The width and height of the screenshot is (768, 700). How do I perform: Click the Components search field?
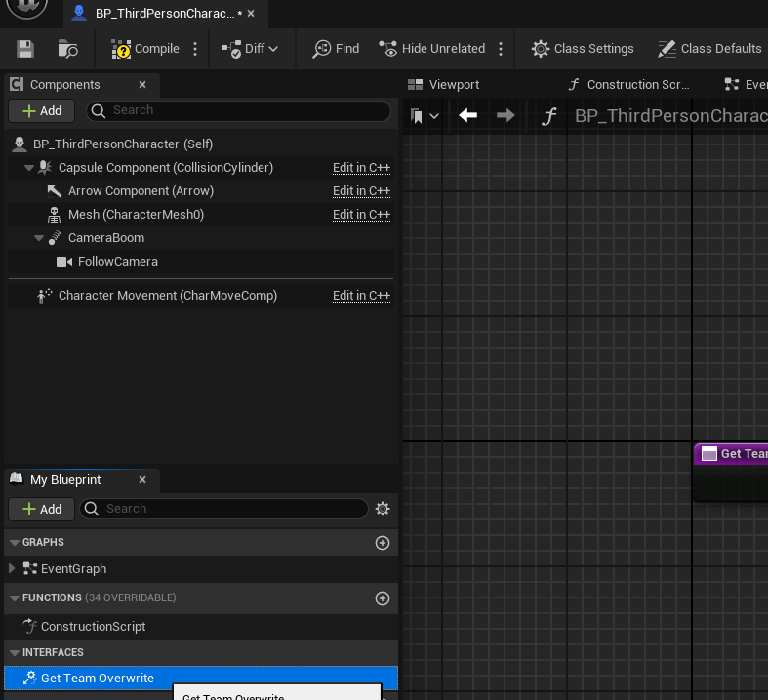coord(239,110)
